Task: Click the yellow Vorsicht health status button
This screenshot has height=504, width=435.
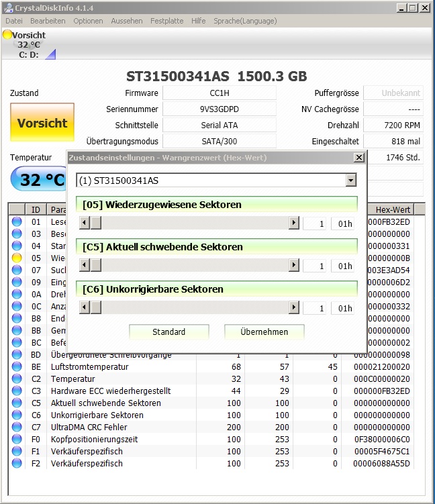Action: 42,122
